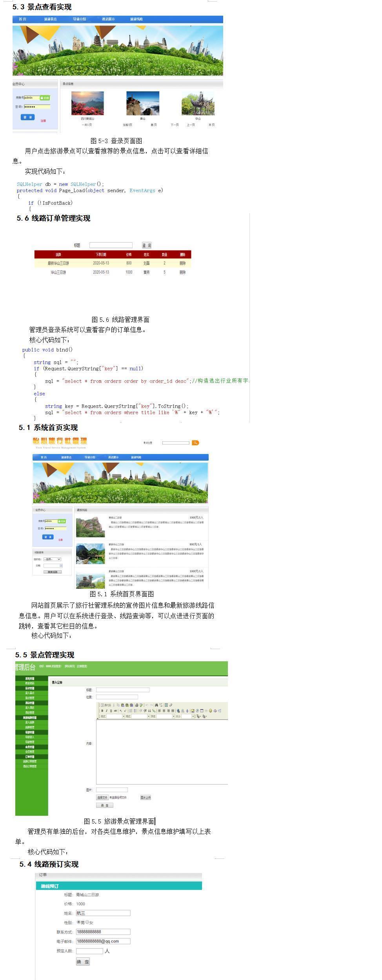Click 标题 search field above orders table
The width and height of the screenshot is (382, 980).
tap(111, 245)
